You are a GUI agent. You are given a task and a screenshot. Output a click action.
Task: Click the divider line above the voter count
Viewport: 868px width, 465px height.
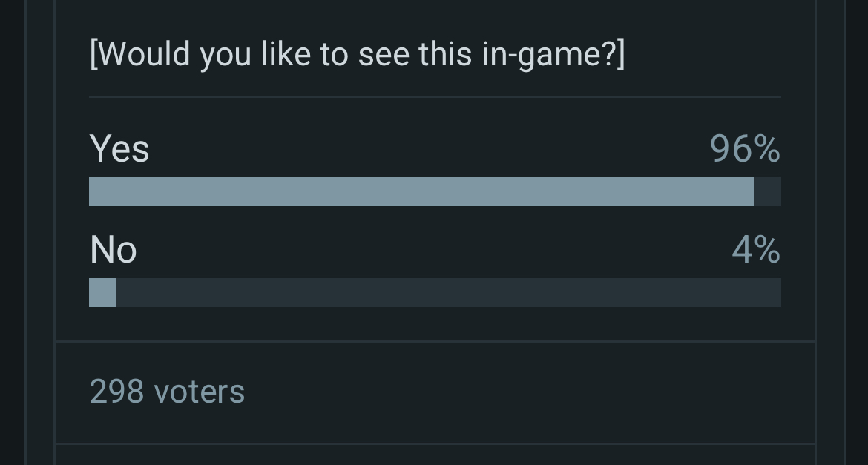[x=435, y=342]
